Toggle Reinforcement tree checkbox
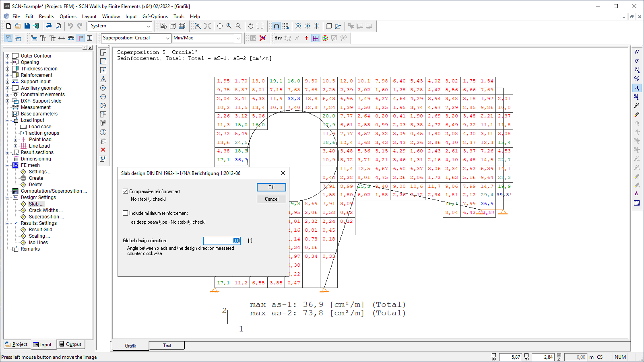 point(15,75)
